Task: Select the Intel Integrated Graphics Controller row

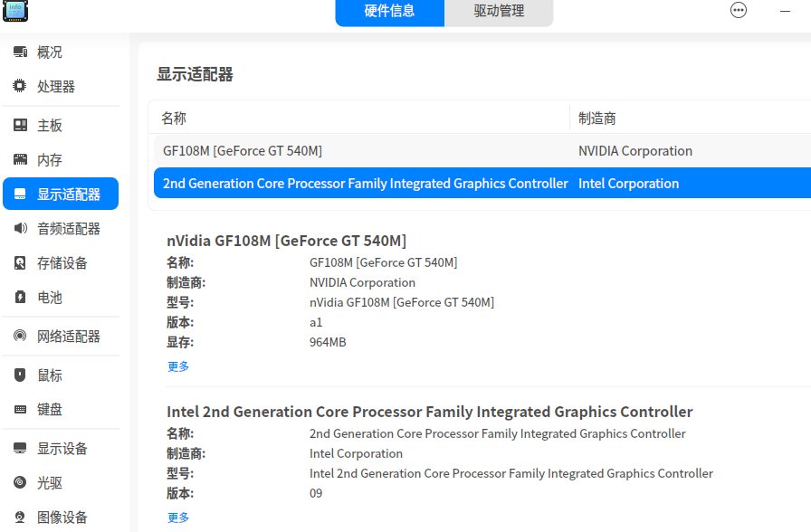Action: pyautogui.click(x=362, y=184)
